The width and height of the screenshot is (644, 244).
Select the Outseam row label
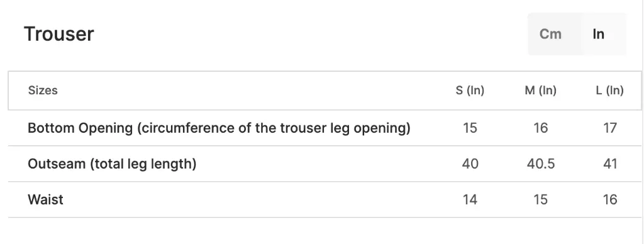pyautogui.click(x=112, y=164)
